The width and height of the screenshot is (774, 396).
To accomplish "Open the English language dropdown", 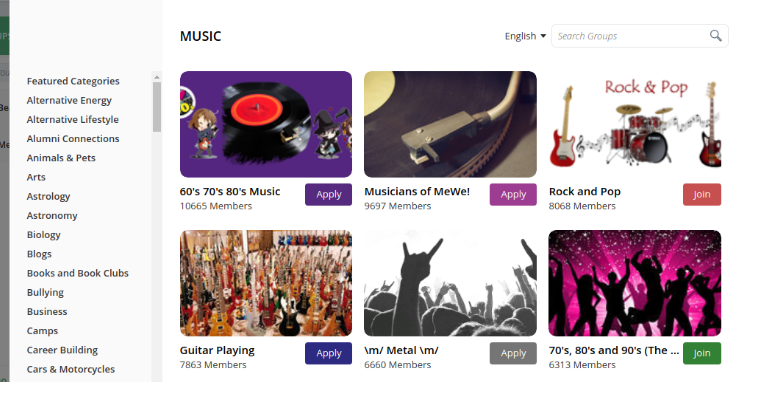I will pos(525,36).
